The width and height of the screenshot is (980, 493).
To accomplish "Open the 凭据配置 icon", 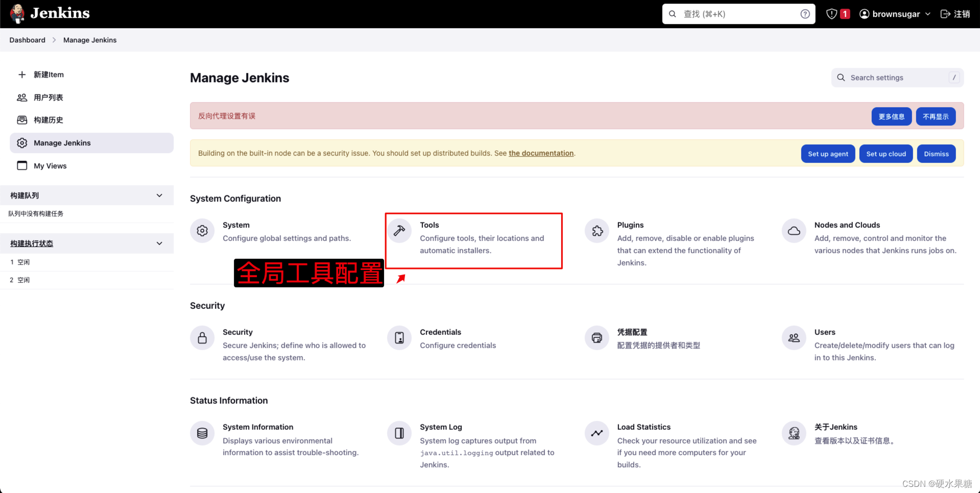I will (x=597, y=338).
